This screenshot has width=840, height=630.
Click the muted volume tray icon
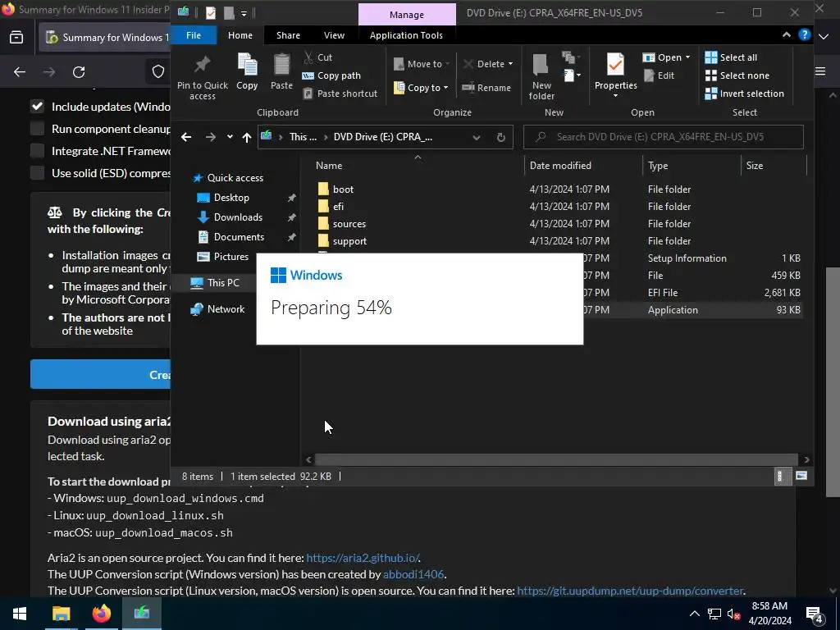pos(733,614)
